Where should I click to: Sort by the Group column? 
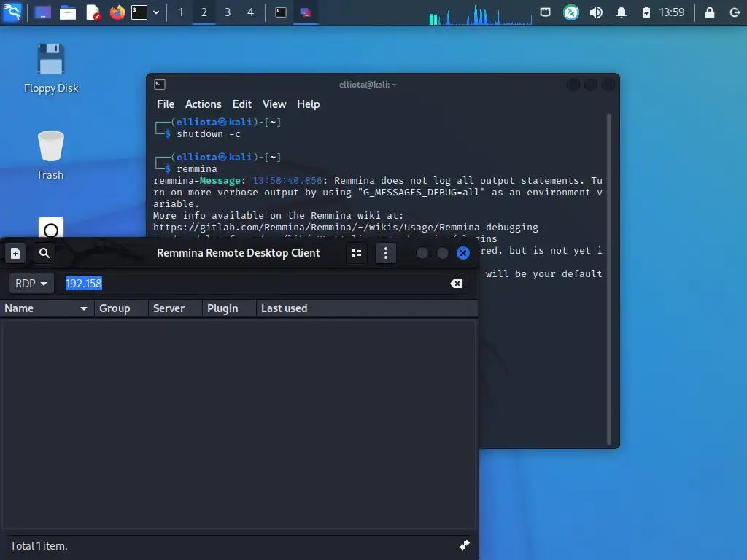click(121, 308)
